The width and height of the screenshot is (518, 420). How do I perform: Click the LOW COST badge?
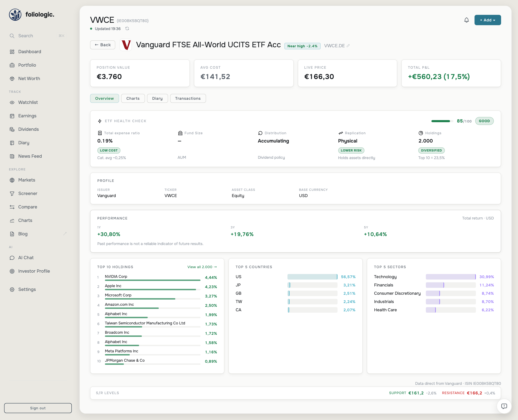(109, 150)
